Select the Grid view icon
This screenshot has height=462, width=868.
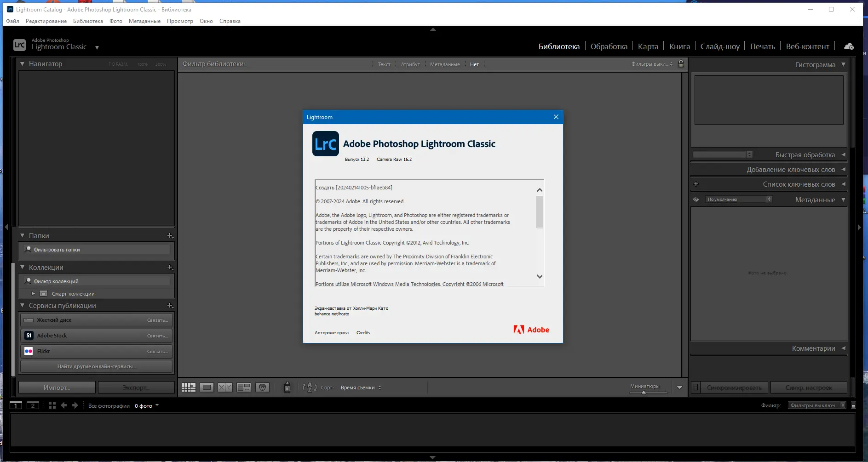coord(189,387)
